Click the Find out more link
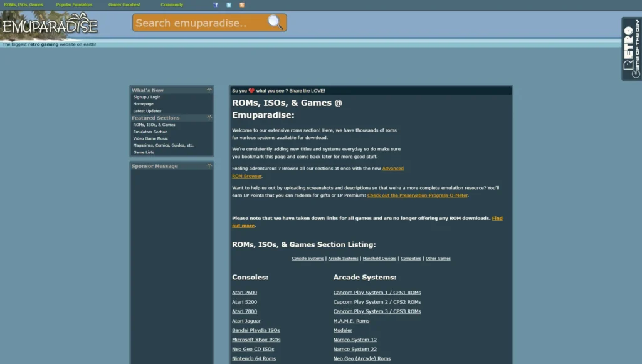The image size is (642, 364). [367, 222]
